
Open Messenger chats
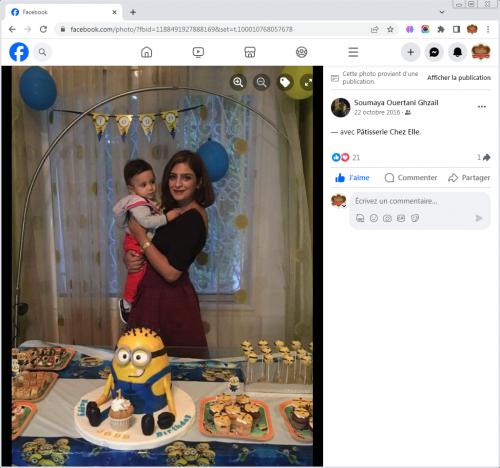coord(434,52)
